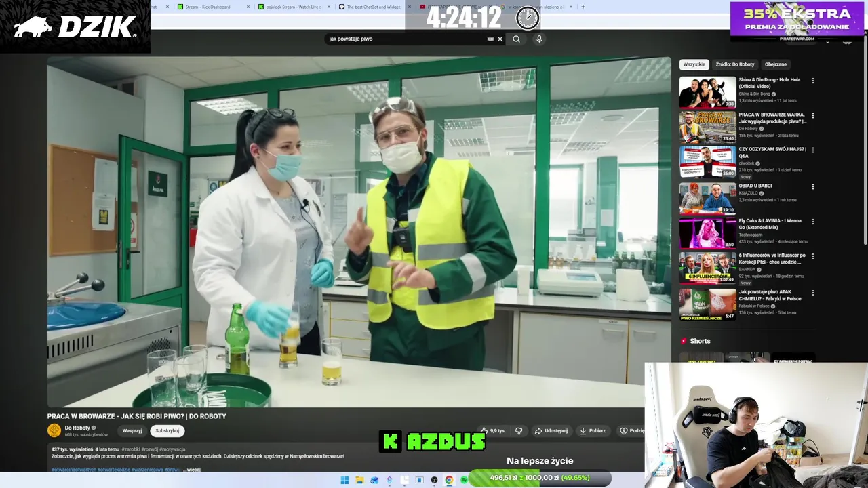Open options menu for Obiad u Babci video
The height and width of the screenshot is (488, 868).
point(813,186)
